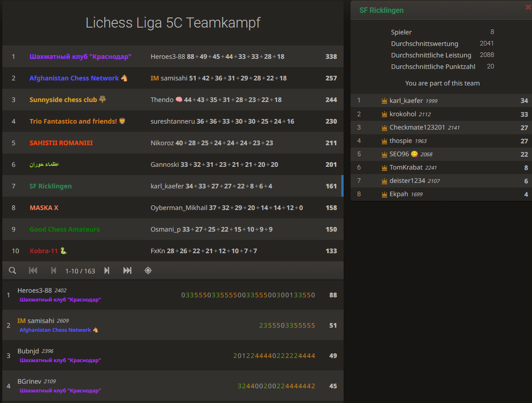Click the crown icon beside karl_kaefer

(385, 101)
